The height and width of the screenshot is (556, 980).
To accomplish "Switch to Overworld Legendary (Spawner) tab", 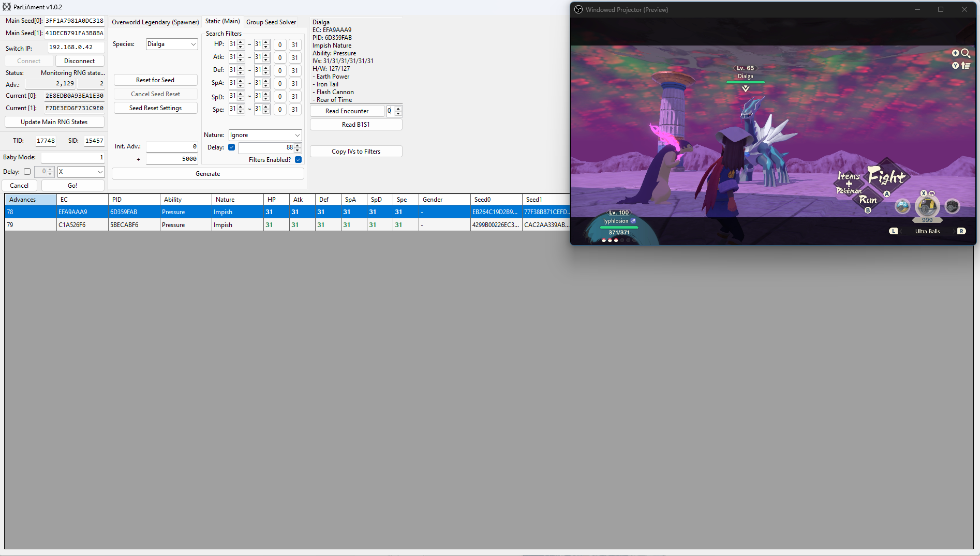I will pyautogui.click(x=155, y=22).
